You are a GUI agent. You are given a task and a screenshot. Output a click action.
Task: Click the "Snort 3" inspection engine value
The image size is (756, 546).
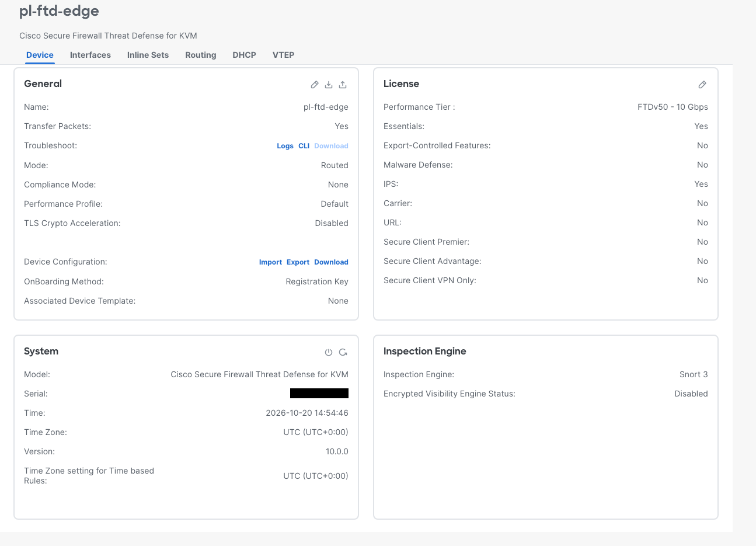(694, 374)
